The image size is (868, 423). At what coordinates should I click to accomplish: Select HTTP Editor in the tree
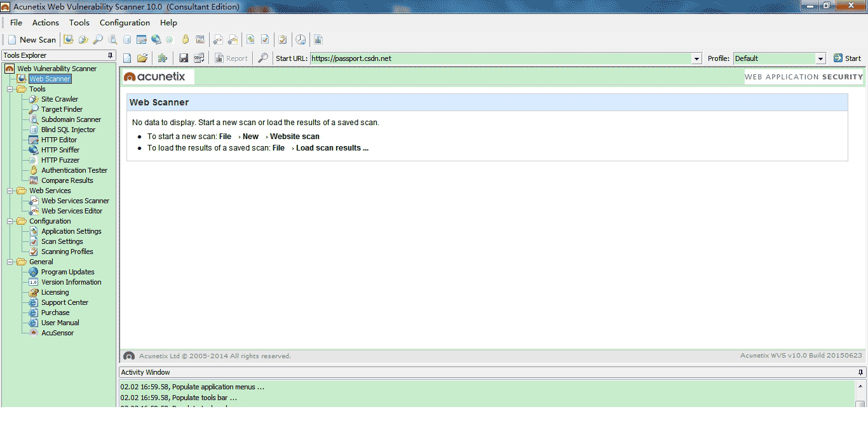click(59, 140)
